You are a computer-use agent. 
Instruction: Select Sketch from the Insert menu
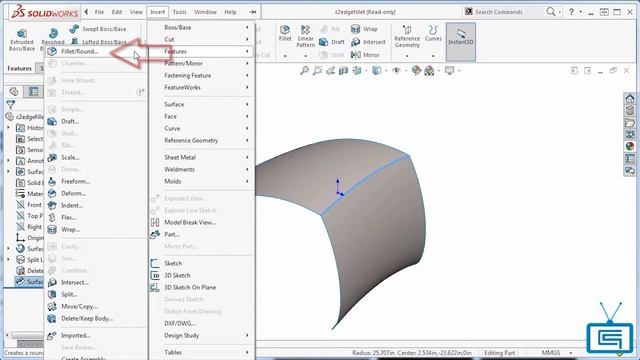[x=202, y=263]
